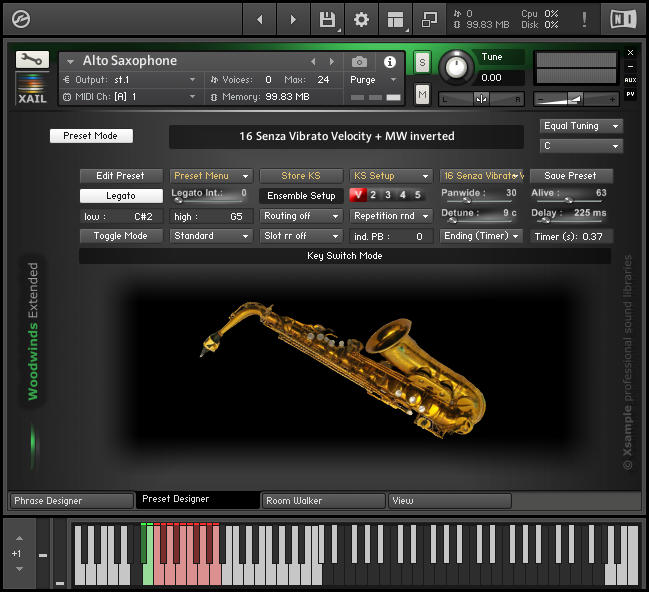Open the workspace layout icon
The image size is (649, 592).
(x=395, y=19)
